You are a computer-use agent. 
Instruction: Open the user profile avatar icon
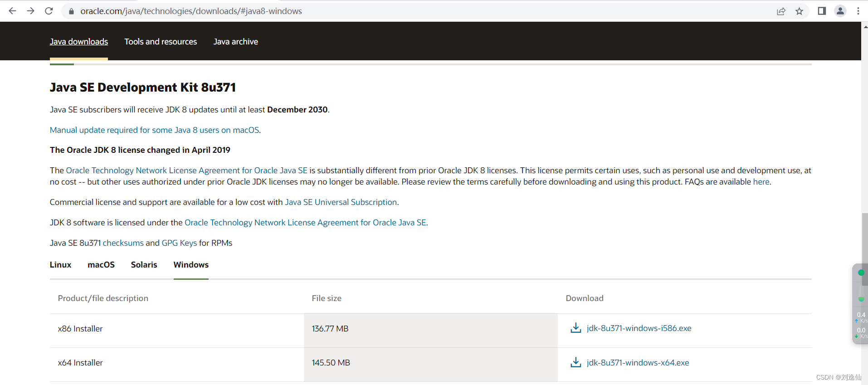(840, 11)
